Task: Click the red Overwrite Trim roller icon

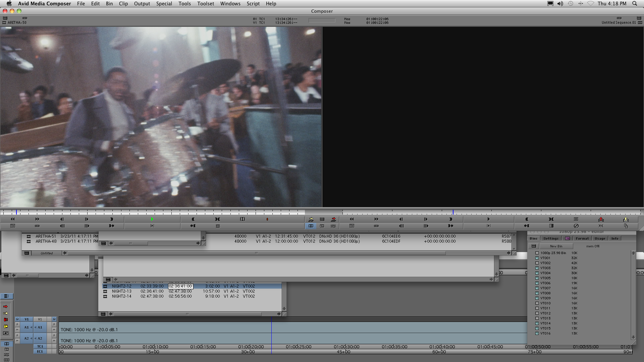Action: 6,320
